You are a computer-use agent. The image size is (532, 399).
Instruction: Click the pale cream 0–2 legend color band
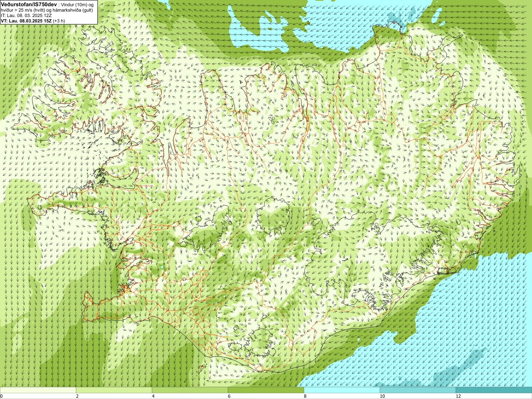(38, 390)
